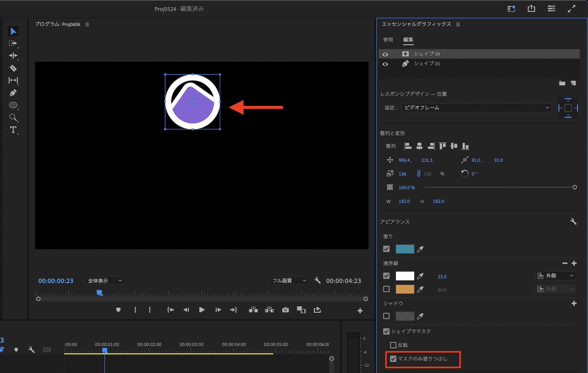Click the white stroke color swatch
The height and width of the screenshot is (373, 588).
[405, 276]
